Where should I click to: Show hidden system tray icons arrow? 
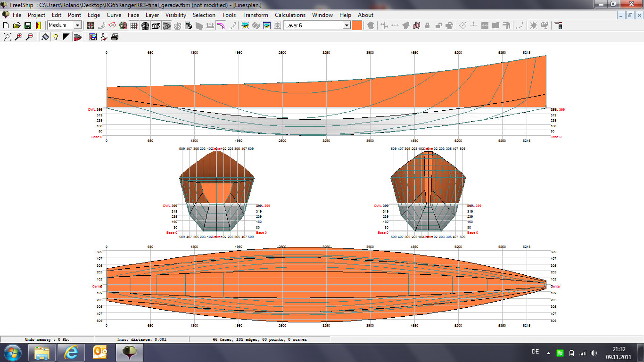coord(548,353)
